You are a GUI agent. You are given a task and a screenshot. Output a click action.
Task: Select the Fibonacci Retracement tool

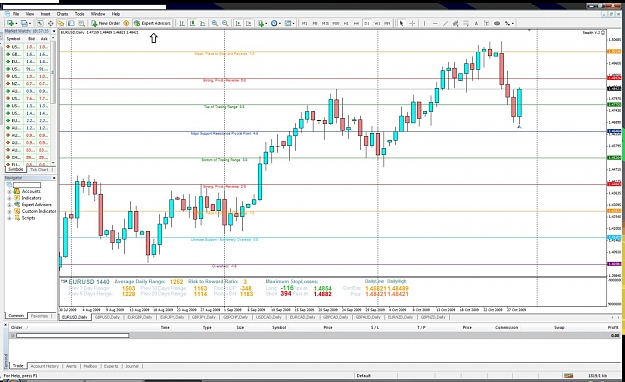tap(466, 23)
